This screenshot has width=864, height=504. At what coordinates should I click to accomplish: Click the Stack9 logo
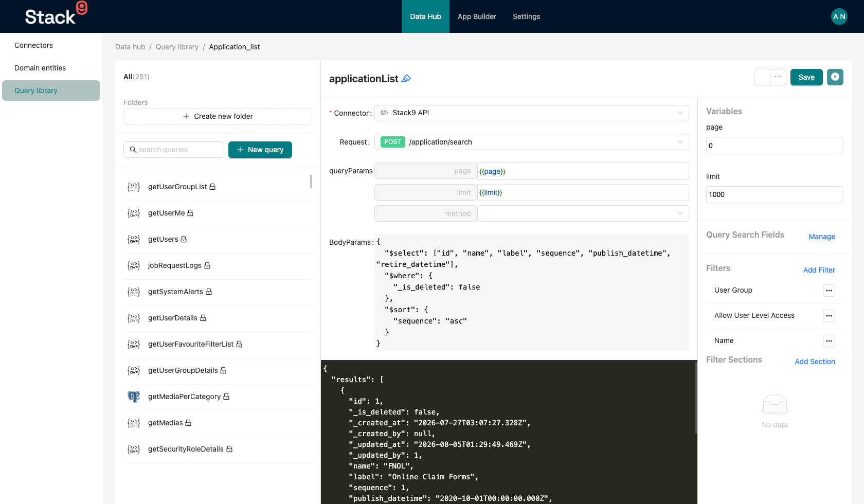click(x=56, y=14)
